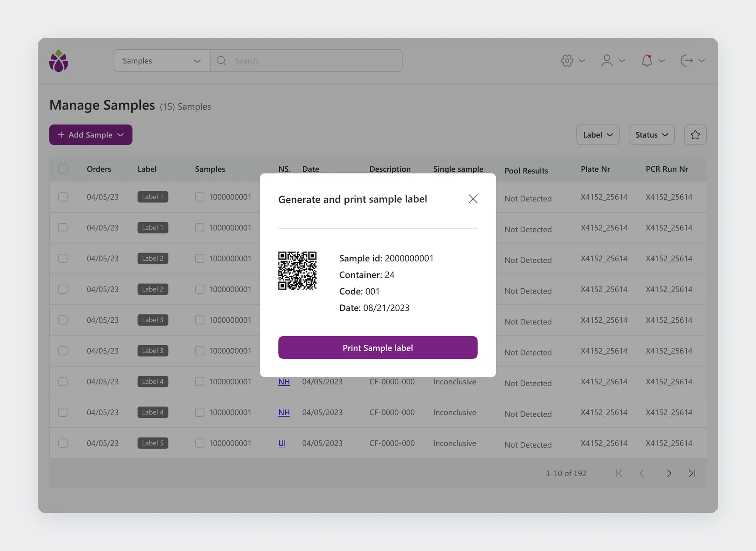Go to the first page

pos(619,473)
